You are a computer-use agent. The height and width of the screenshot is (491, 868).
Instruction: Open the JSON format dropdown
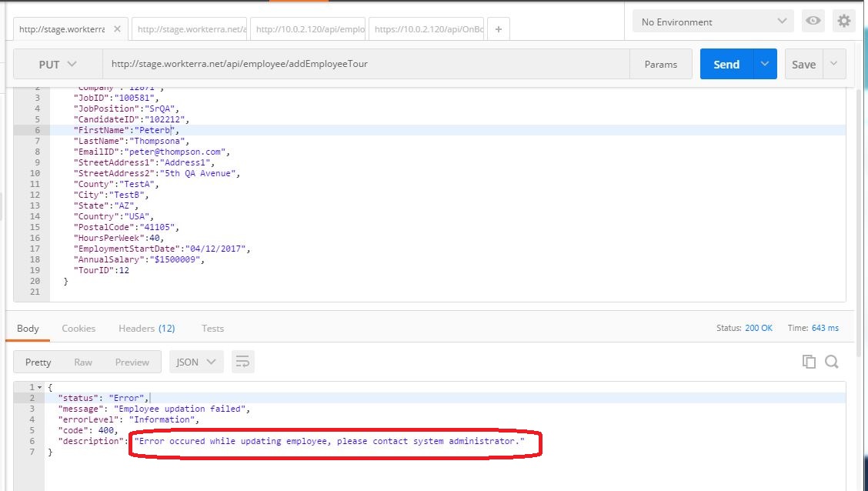tap(195, 362)
